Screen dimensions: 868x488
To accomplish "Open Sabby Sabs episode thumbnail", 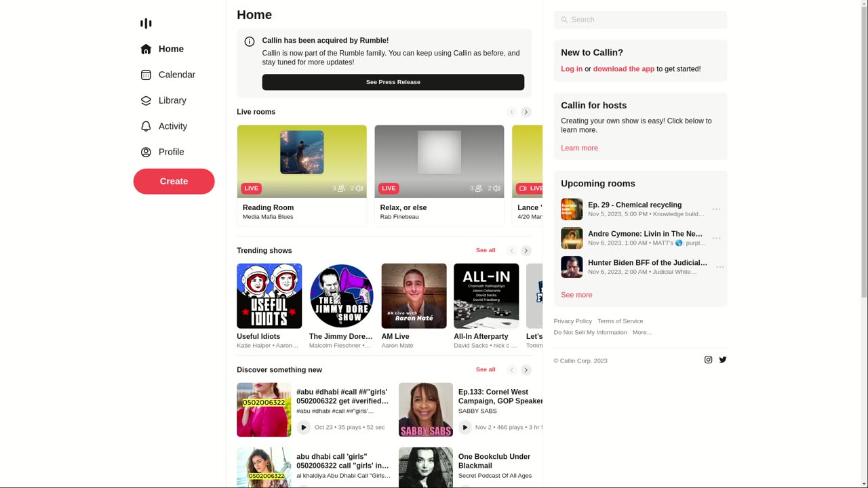I will [426, 410].
